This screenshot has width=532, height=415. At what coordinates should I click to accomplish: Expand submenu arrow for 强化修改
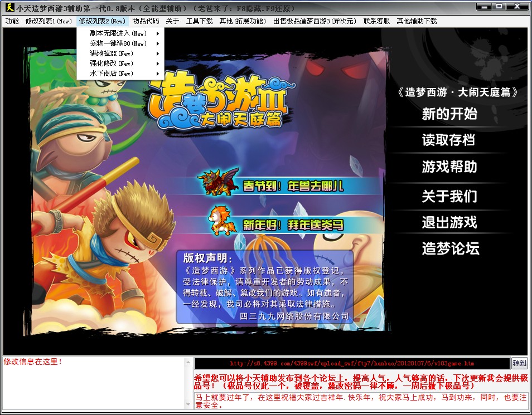[158, 64]
